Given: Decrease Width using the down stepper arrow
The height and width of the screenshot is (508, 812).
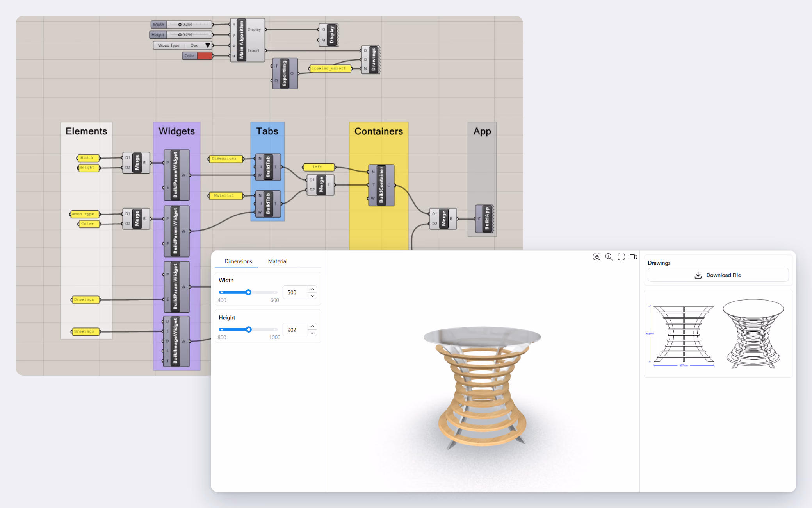Looking at the screenshot, I should pyautogui.click(x=312, y=296).
